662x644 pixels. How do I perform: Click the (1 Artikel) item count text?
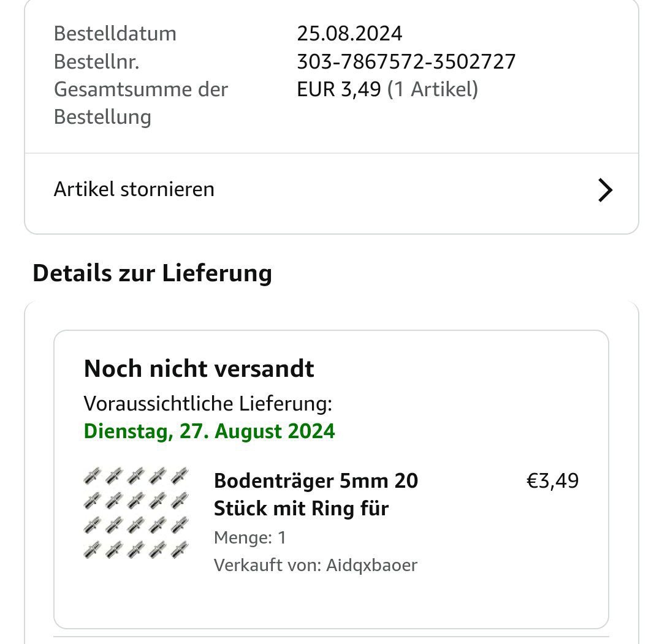point(433,89)
